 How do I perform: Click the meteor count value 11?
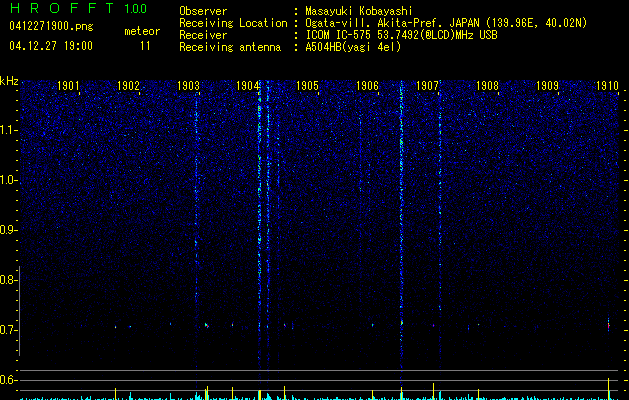point(145,46)
